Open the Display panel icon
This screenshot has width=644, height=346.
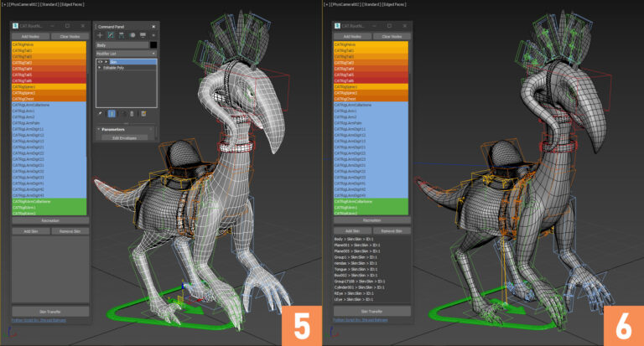(143, 35)
